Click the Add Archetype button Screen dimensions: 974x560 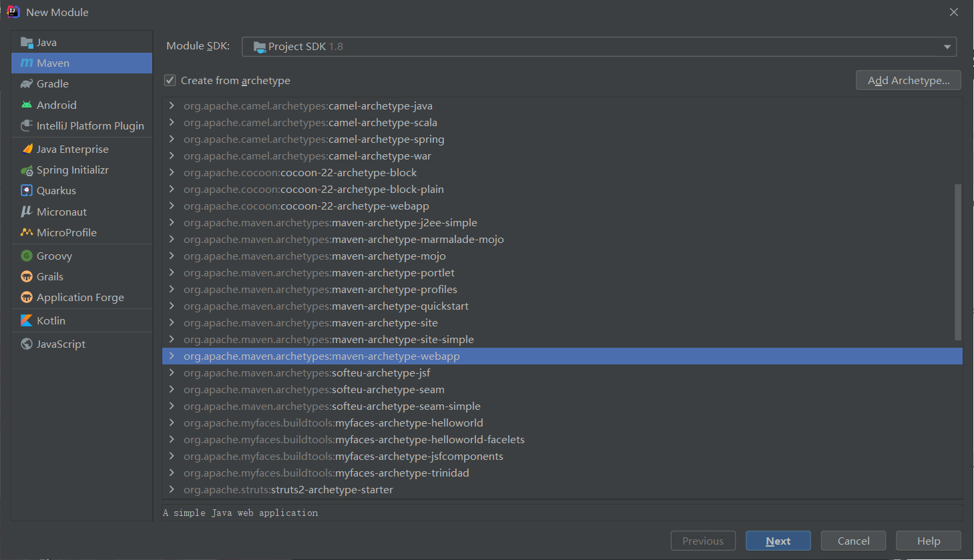[x=908, y=80]
